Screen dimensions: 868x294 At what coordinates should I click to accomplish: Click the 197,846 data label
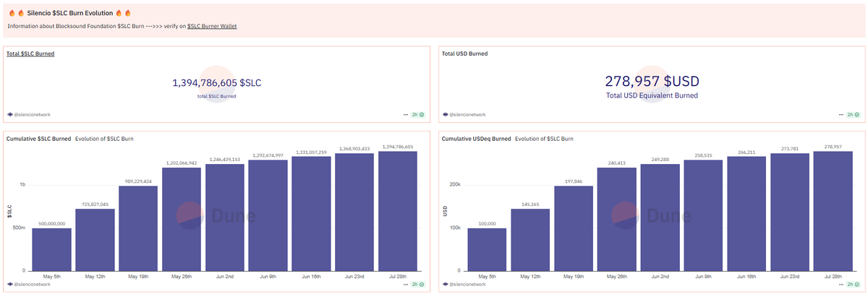[574, 181]
